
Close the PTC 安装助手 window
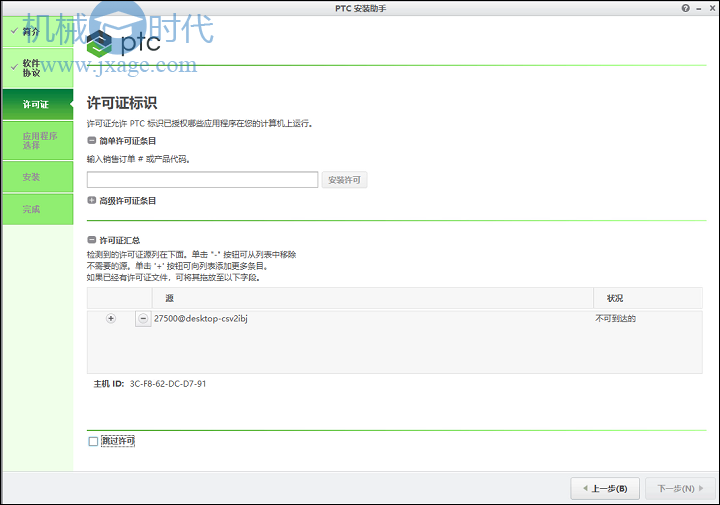[712, 8]
